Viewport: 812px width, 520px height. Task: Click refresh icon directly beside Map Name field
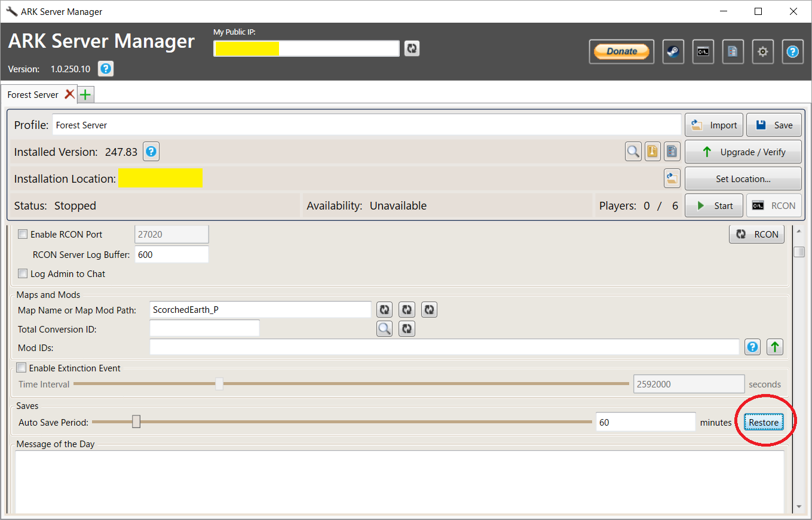click(x=385, y=309)
